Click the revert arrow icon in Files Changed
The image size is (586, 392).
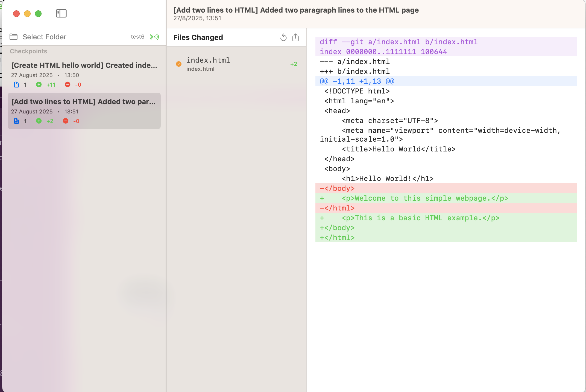(283, 37)
